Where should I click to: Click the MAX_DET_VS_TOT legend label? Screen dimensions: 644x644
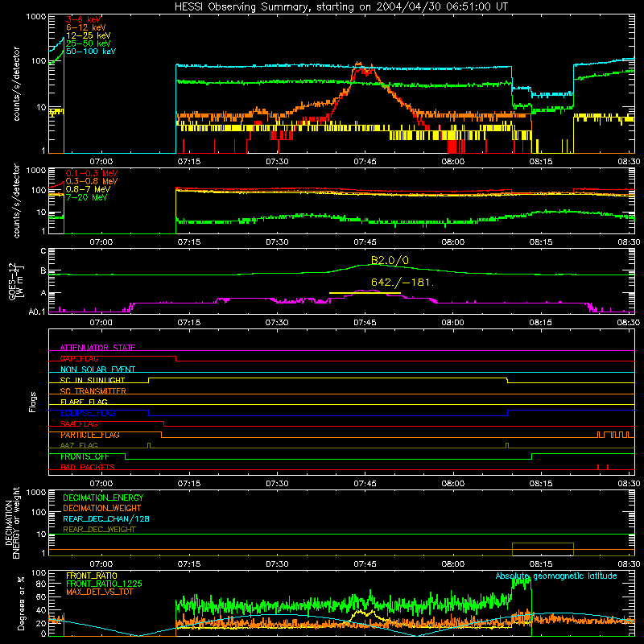point(99,592)
